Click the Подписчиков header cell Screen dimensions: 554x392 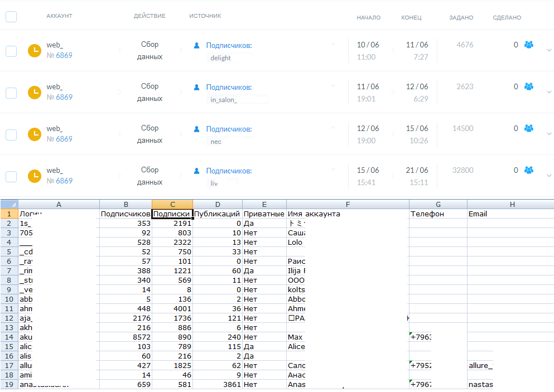[x=126, y=214]
